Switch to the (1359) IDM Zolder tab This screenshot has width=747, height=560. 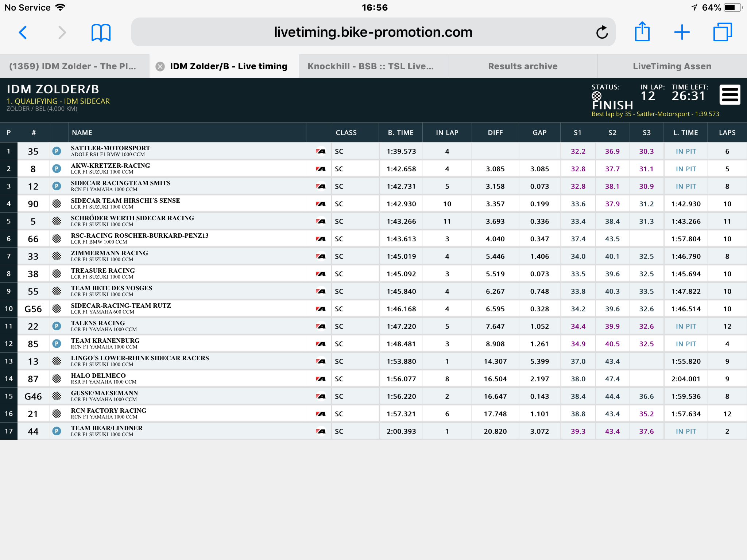pyautogui.click(x=74, y=66)
